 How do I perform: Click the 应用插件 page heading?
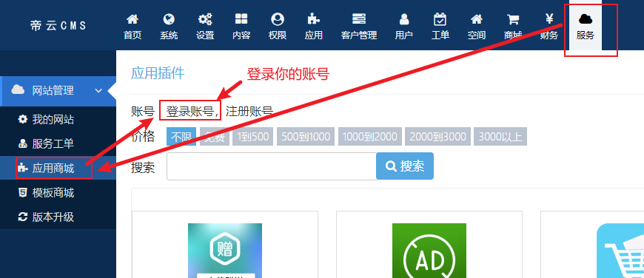coord(158,73)
